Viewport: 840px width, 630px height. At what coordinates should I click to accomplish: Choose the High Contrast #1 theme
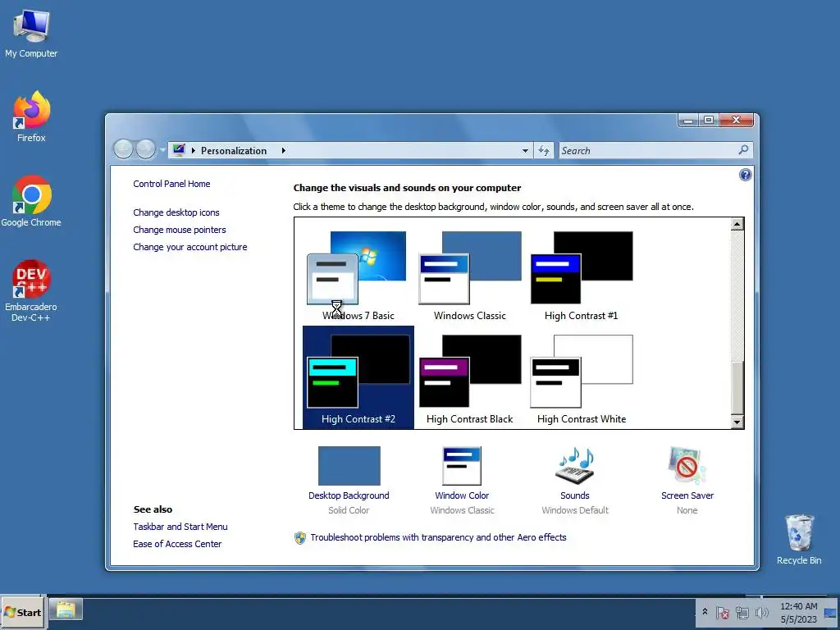tap(582, 276)
